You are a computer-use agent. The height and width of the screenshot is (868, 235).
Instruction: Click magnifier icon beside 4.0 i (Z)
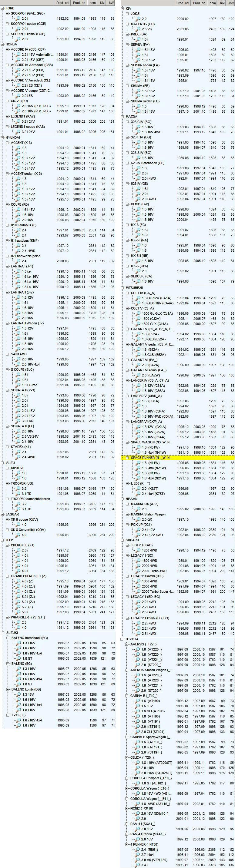(x=18, y=581)
